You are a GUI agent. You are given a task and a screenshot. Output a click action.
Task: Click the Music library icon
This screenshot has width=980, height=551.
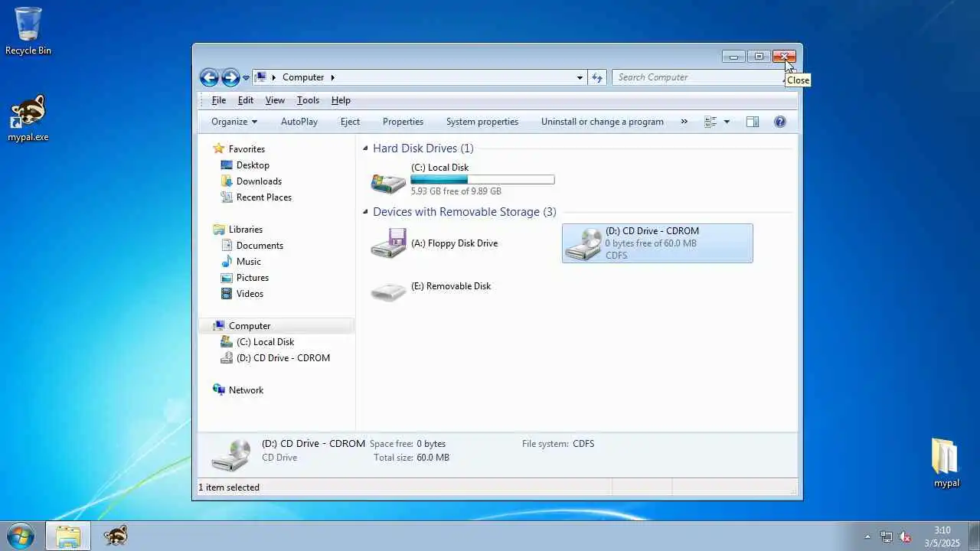point(227,262)
